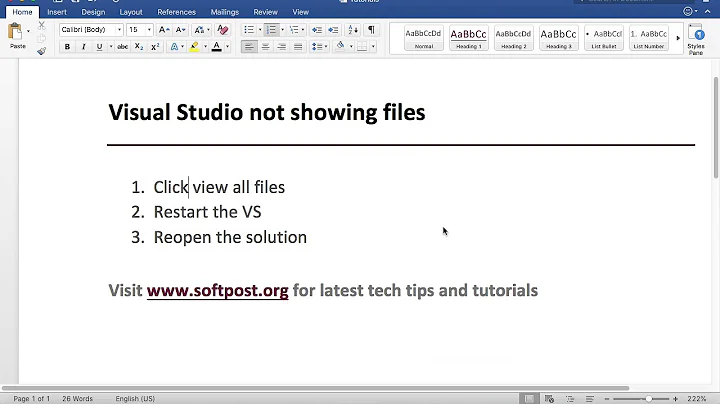Click the smiley feedback icon
The image size is (720, 404).
[x=688, y=11]
